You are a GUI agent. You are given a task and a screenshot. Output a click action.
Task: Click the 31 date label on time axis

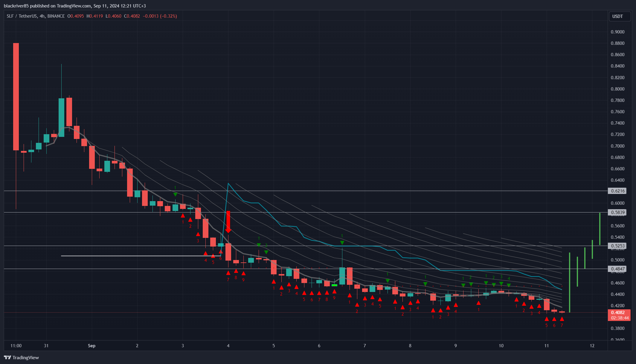(46, 346)
